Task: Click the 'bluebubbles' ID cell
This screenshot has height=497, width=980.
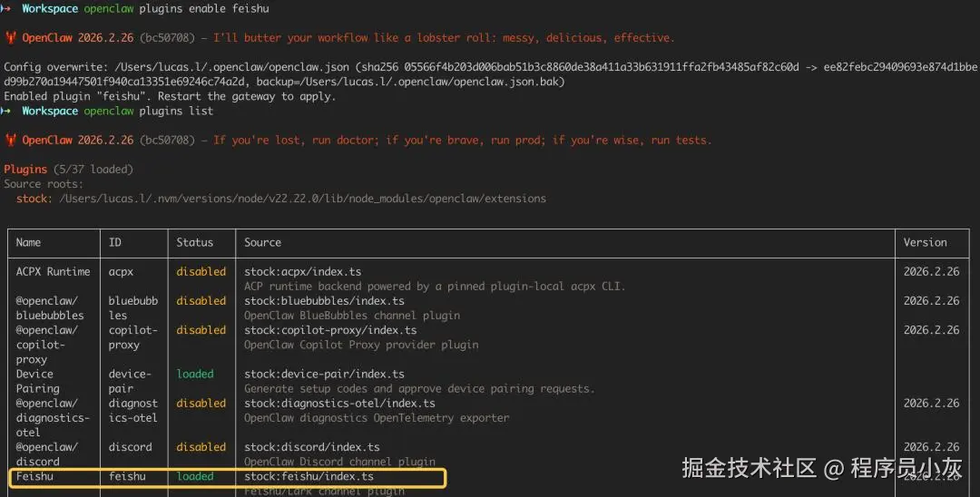Action: 133,307
